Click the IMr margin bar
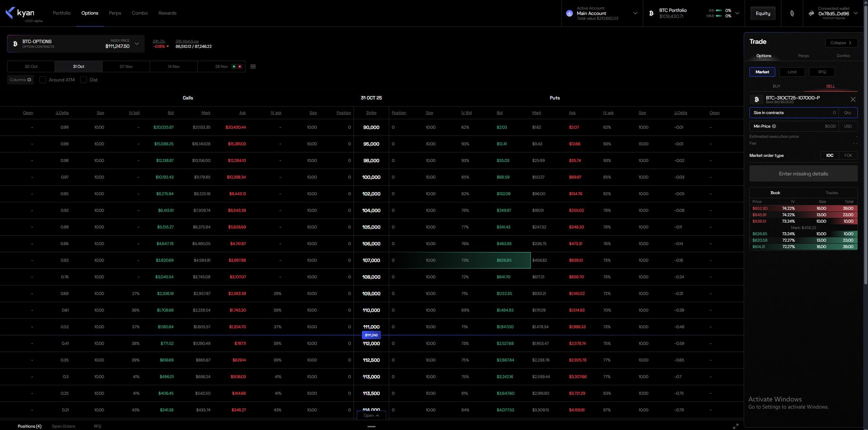Screen dimensions: 868x430 719,10
